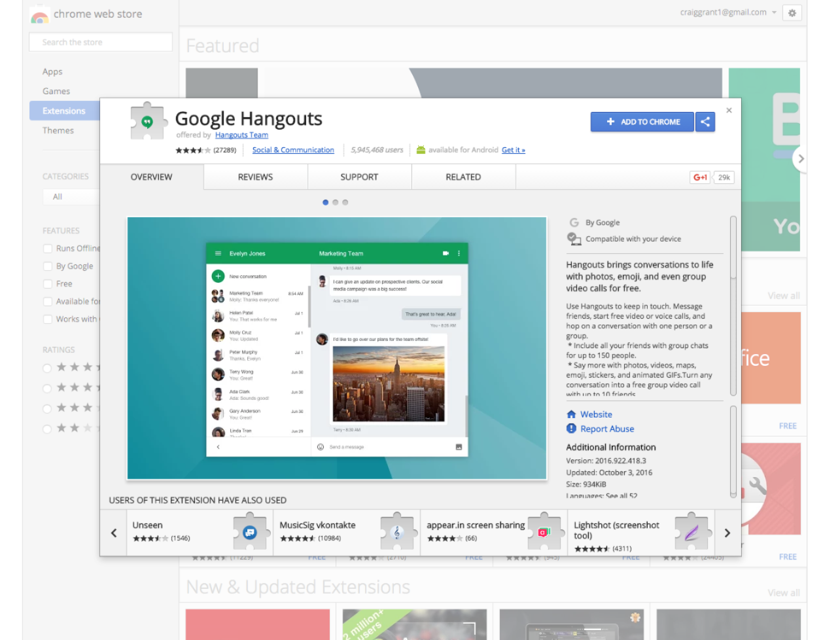Image resolution: width=840 pixels, height=640 pixels.
Task: Click the Report Abuse alert icon
Action: [x=571, y=429]
